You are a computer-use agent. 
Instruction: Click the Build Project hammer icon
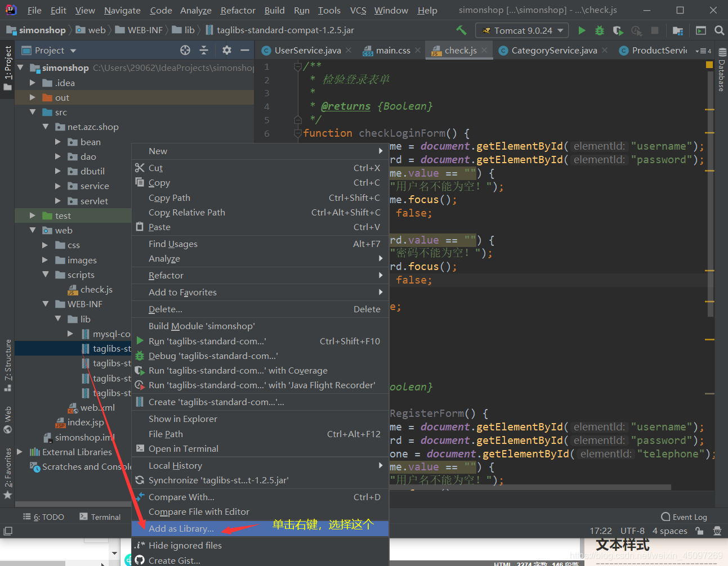click(x=461, y=30)
